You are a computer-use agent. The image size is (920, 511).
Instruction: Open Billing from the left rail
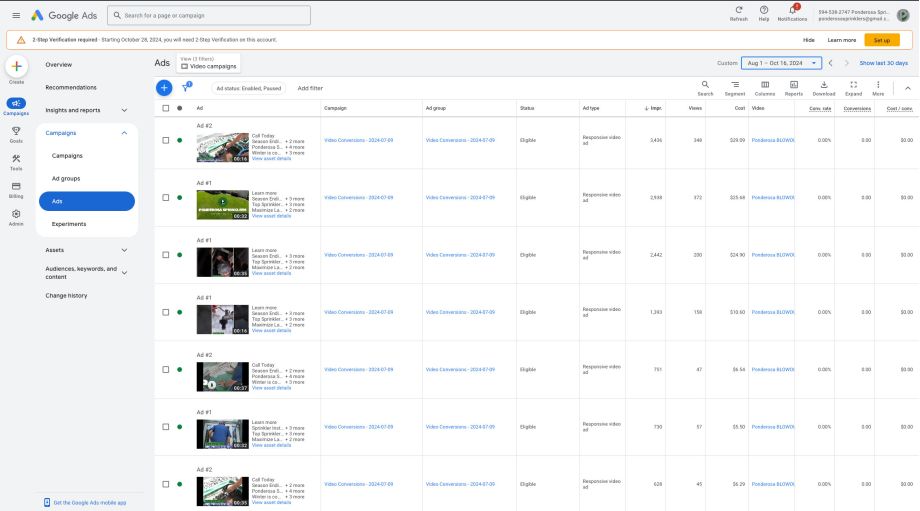tap(16, 187)
